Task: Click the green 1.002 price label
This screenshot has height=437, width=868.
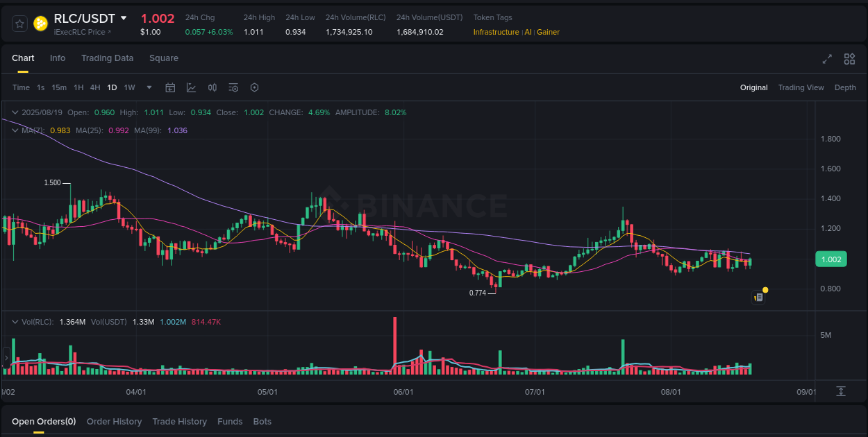Action: (x=831, y=259)
